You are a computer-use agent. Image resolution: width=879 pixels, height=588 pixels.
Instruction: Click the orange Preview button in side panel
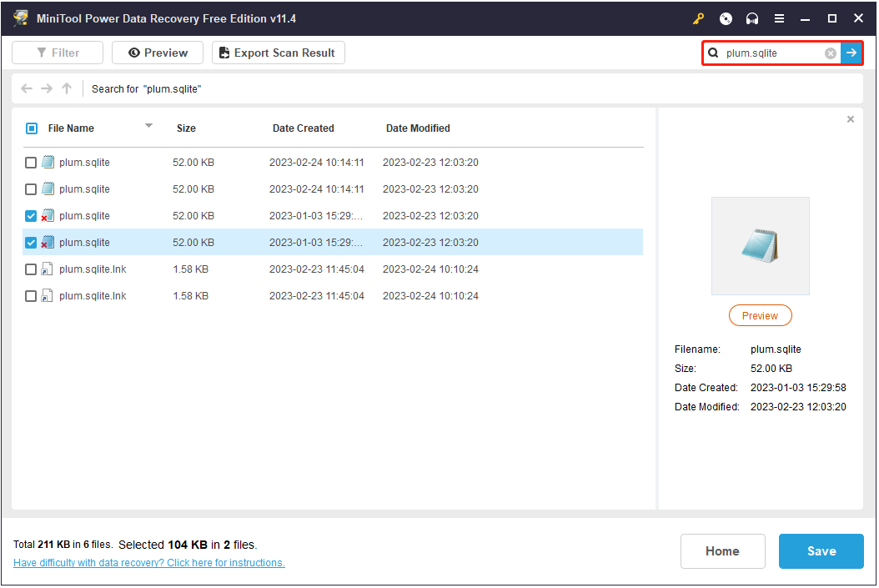pos(760,315)
